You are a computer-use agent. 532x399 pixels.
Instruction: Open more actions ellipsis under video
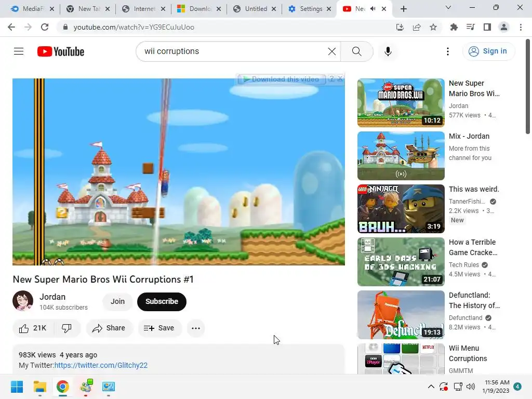(196, 328)
